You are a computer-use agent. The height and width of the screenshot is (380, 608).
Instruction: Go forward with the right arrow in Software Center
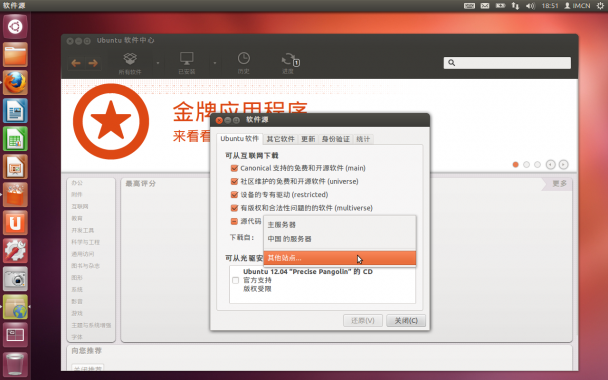pos(93,63)
